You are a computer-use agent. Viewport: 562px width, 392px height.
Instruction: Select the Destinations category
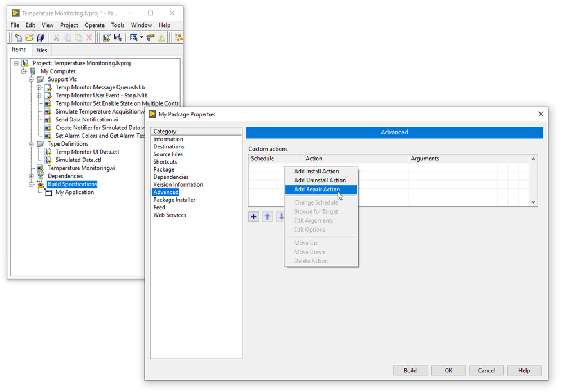point(168,147)
